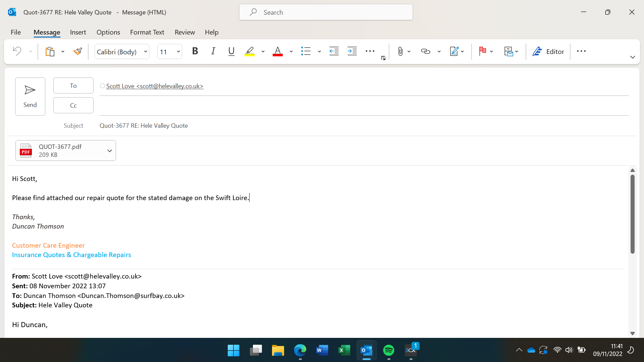Image resolution: width=644 pixels, height=362 pixels.
Task: Open the Calibri (Body) font dropdown
Action: click(x=146, y=52)
